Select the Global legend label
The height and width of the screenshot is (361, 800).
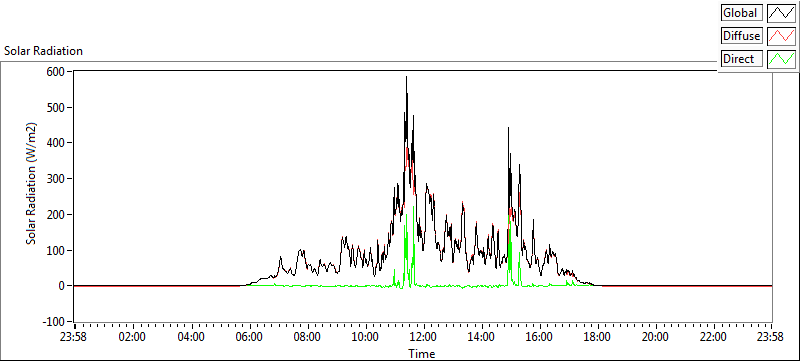point(742,13)
